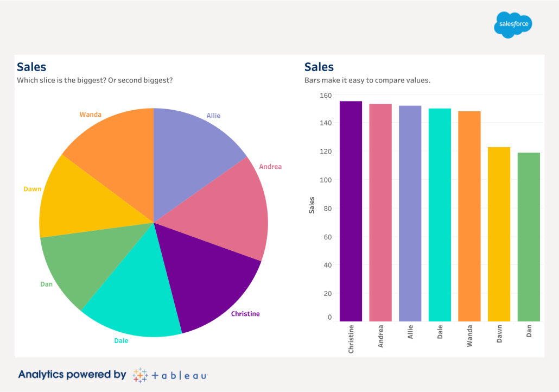Click the orange Wanda bar
559x392 pixels.
(x=469, y=217)
